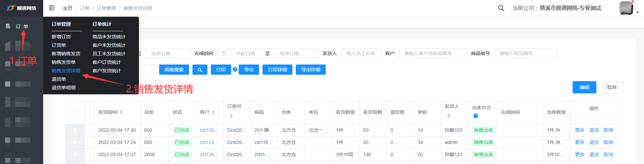The image size is (644, 164).
Task: Select 销售发货详细 in the order menu
Action: (x=66, y=71)
